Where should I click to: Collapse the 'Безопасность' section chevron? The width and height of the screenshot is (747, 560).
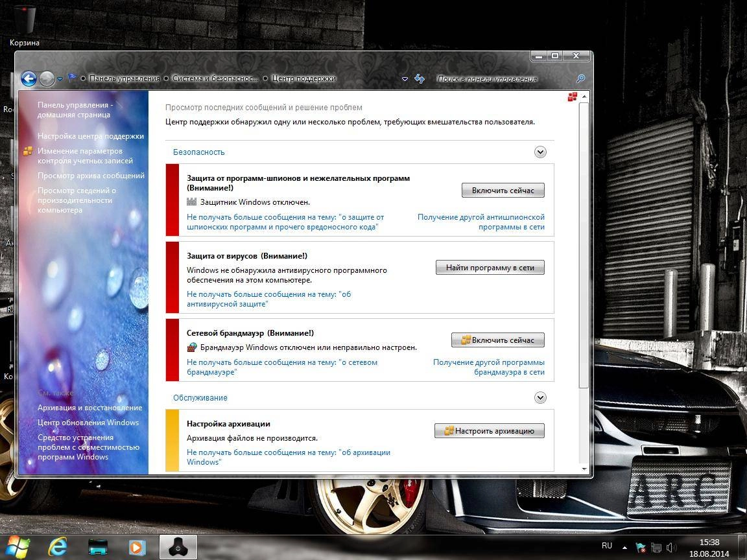(x=539, y=152)
